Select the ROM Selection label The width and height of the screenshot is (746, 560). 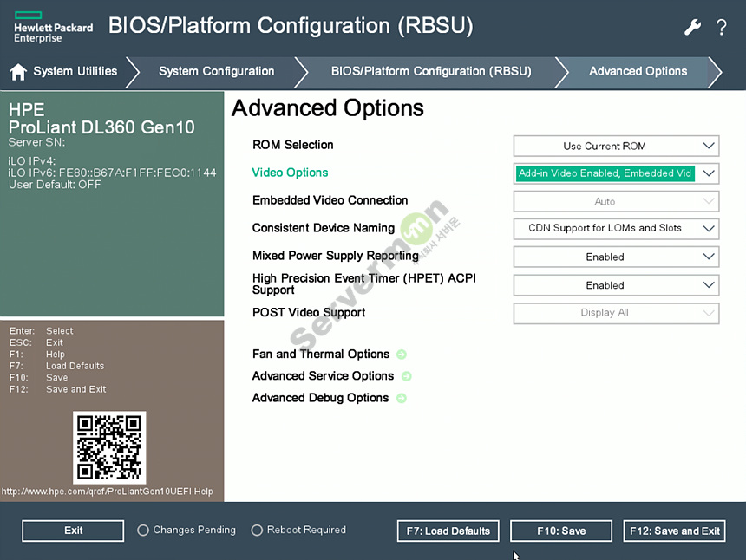[x=292, y=145]
